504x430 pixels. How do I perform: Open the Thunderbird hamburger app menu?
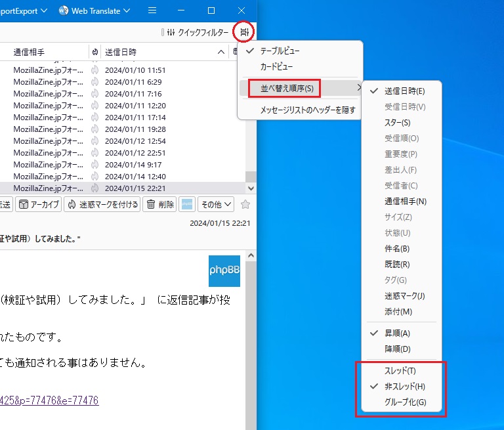pos(152,11)
